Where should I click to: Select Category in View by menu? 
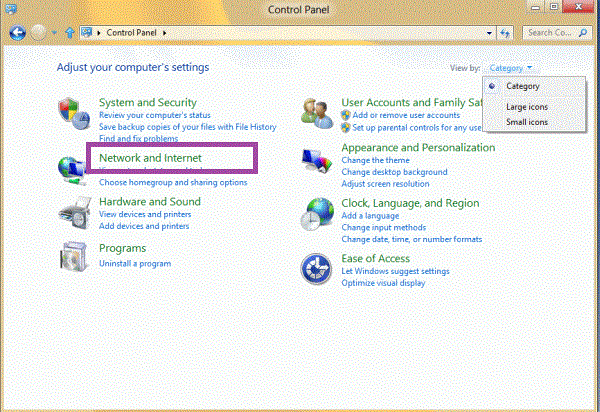(522, 86)
